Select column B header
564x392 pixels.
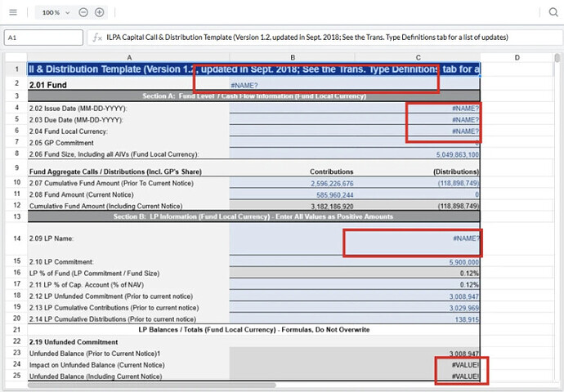[293, 57]
